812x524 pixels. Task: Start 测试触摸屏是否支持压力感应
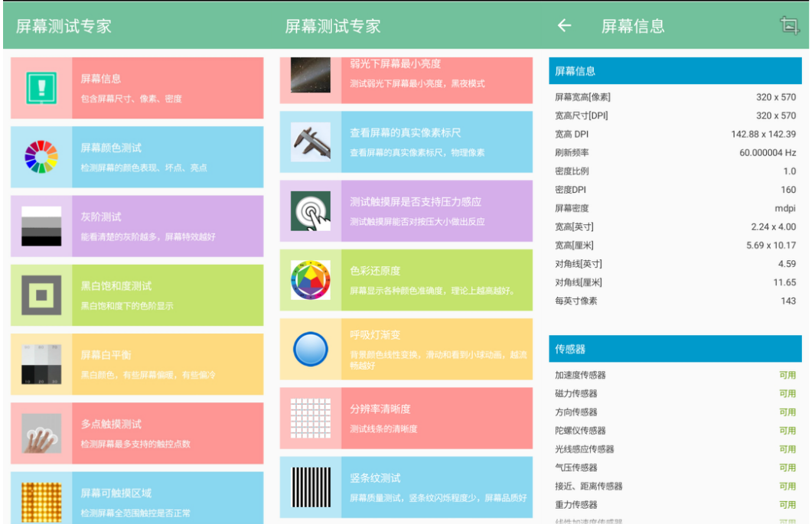pos(406,210)
